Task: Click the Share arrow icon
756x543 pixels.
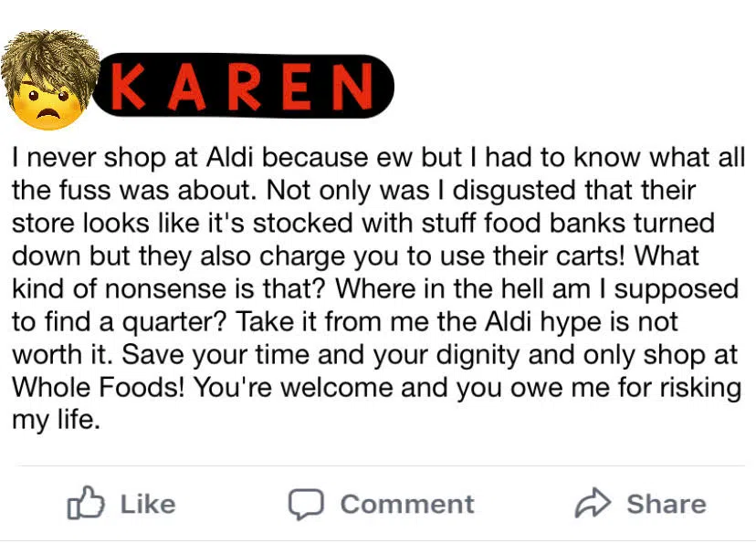Action: coord(593,504)
